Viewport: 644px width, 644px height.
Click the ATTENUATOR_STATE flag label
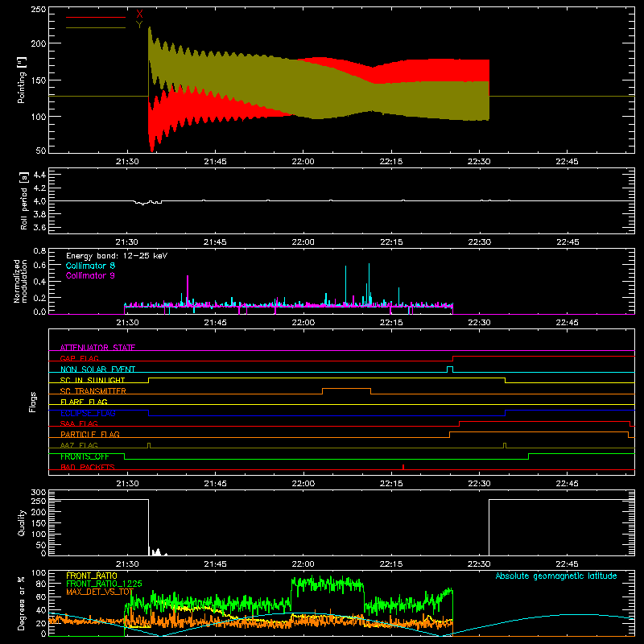[97, 348]
